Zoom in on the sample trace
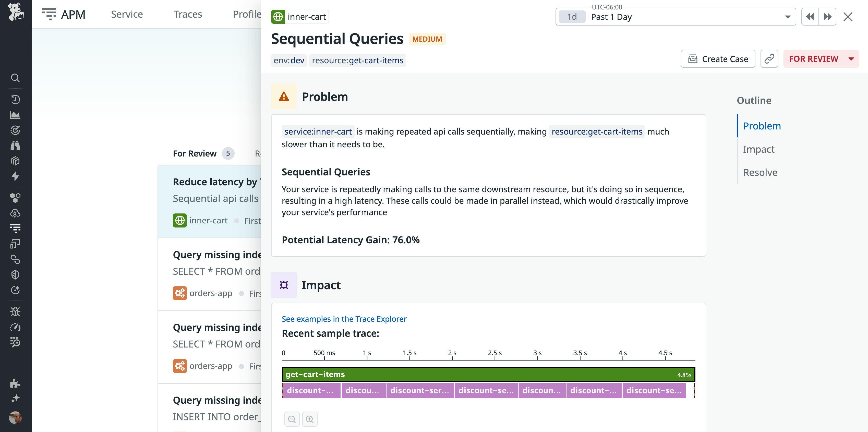This screenshot has width=868, height=432. point(310,419)
